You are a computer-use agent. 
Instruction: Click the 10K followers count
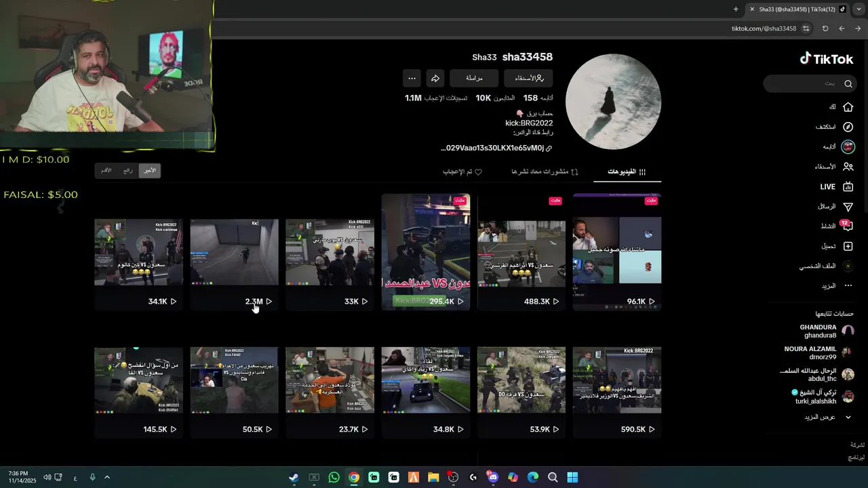click(483, 98)
